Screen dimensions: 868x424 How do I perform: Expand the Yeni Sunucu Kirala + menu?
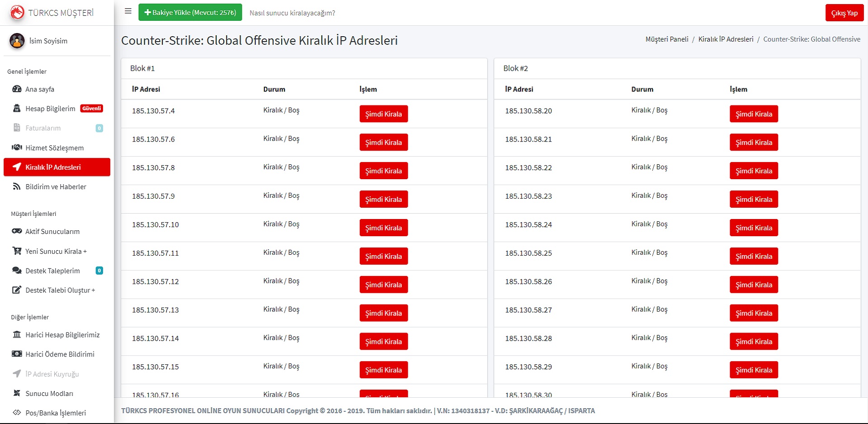[56, 251]
